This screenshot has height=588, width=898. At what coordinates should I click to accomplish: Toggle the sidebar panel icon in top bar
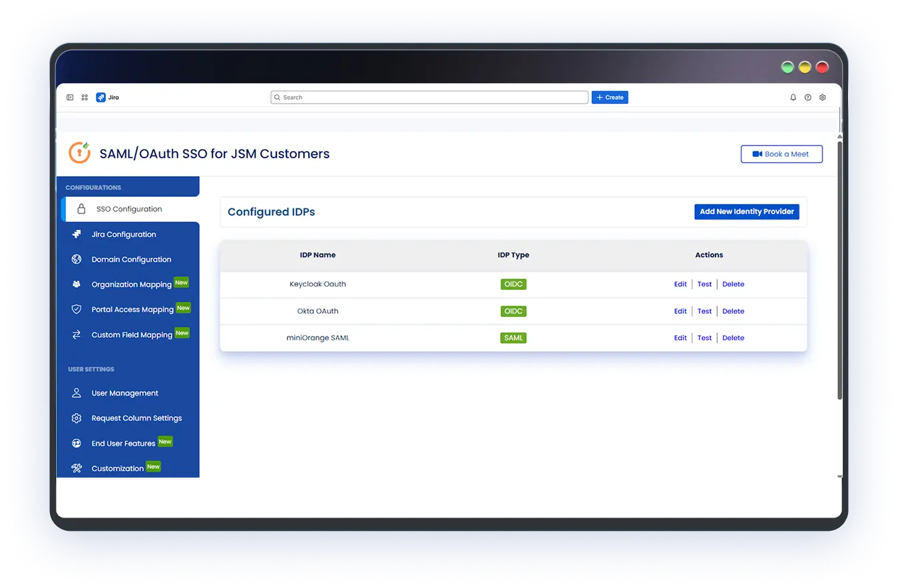[70, 97]
